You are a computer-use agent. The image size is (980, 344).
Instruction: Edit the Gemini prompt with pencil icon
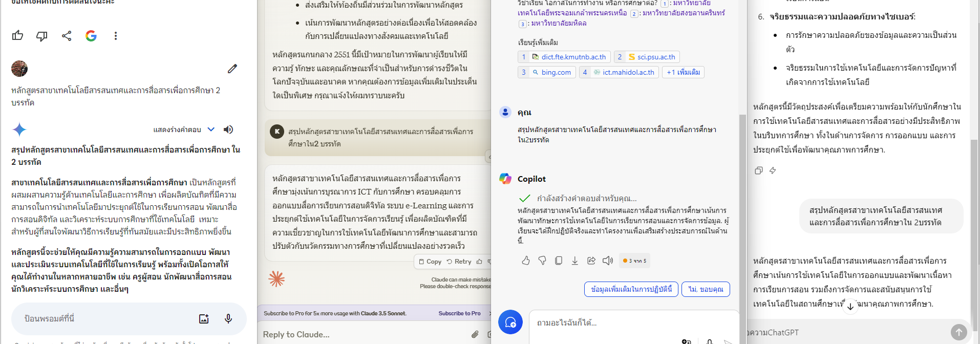click(232, 69)
